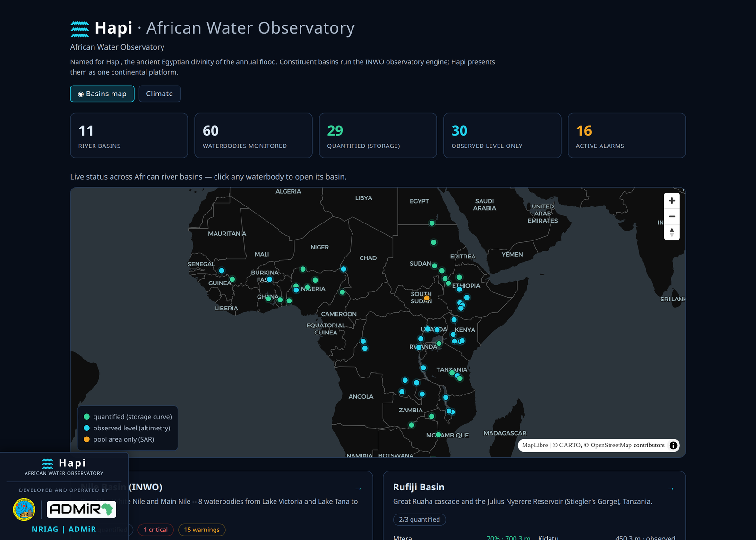Toggle map attribution info icon
Image resolution: width=756 pixels, height=540 pixels.
point(673,445)
